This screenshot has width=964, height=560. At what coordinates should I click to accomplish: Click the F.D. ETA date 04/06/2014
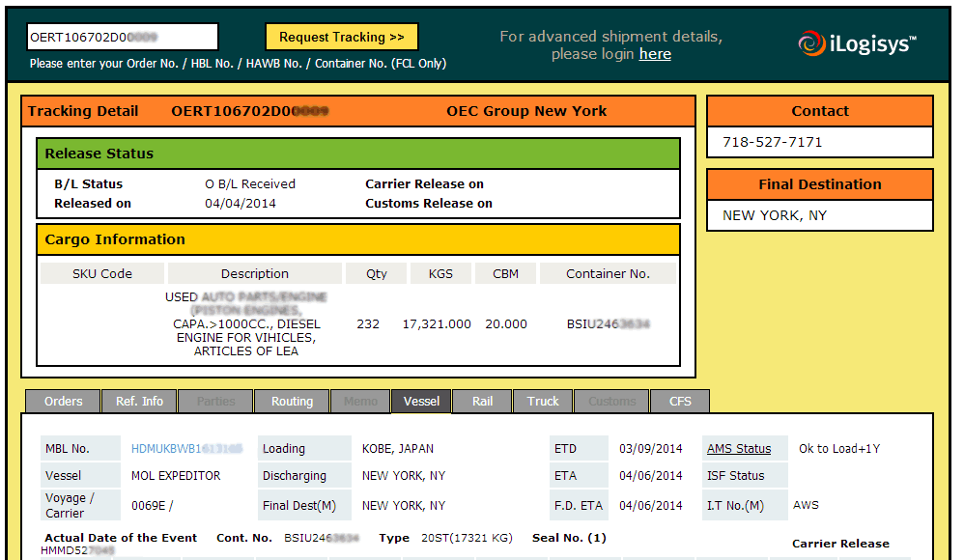pyautogui.click(x=650, y=506)
